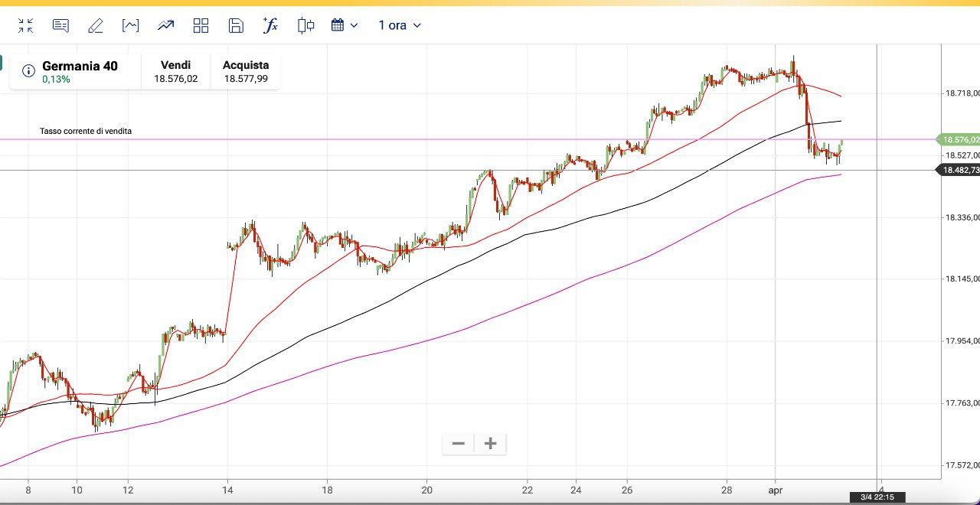Open the comments/notes icon in toolbar
The width and height of the screenshot is (980, 505).
[x=60, y=26]
